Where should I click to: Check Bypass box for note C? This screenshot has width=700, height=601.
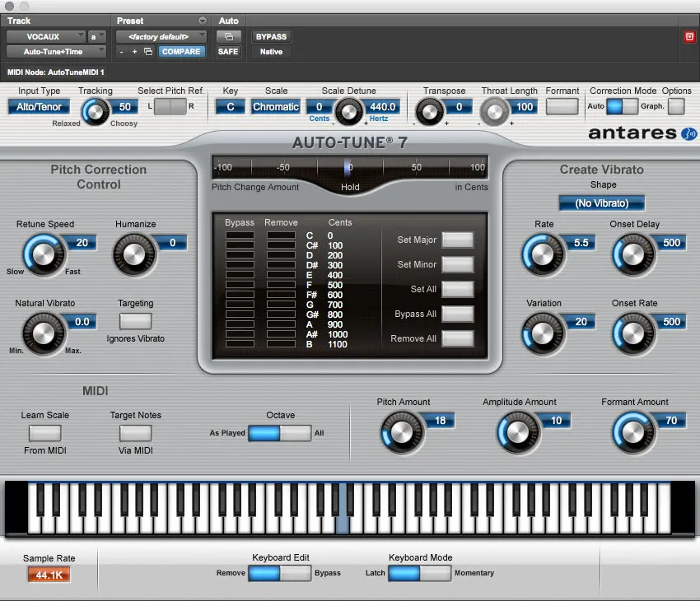pos(240,235)
